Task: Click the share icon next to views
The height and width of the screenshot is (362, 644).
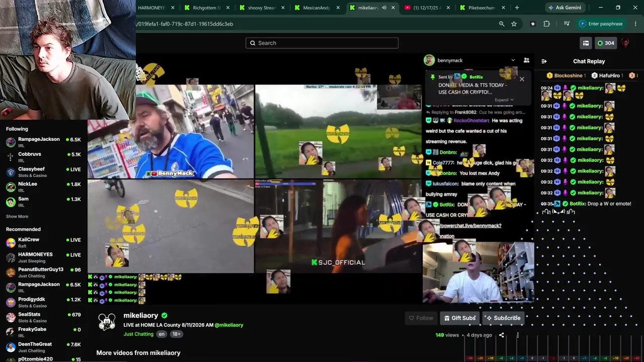Action: click(x=502, y=335)
